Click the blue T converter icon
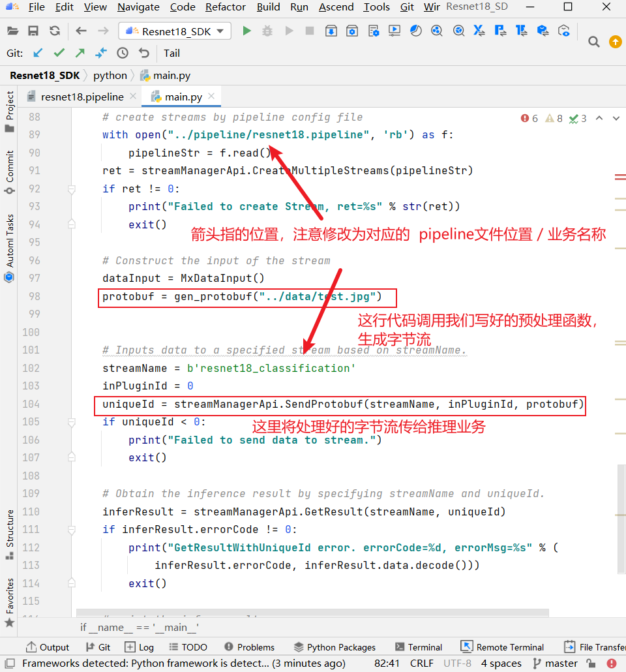This screenshot has height=672, width=626. [522, 31]
